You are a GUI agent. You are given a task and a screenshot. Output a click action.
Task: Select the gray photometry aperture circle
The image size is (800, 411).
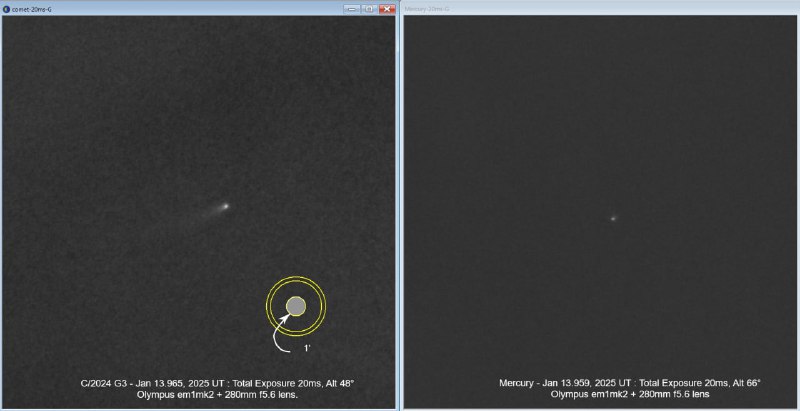point(296,305)
